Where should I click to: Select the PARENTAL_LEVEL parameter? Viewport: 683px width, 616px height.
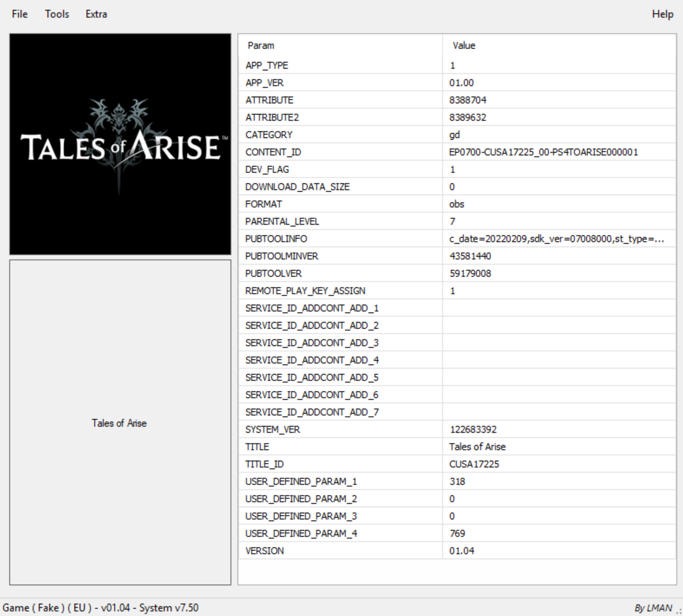[x=282, y=221]
